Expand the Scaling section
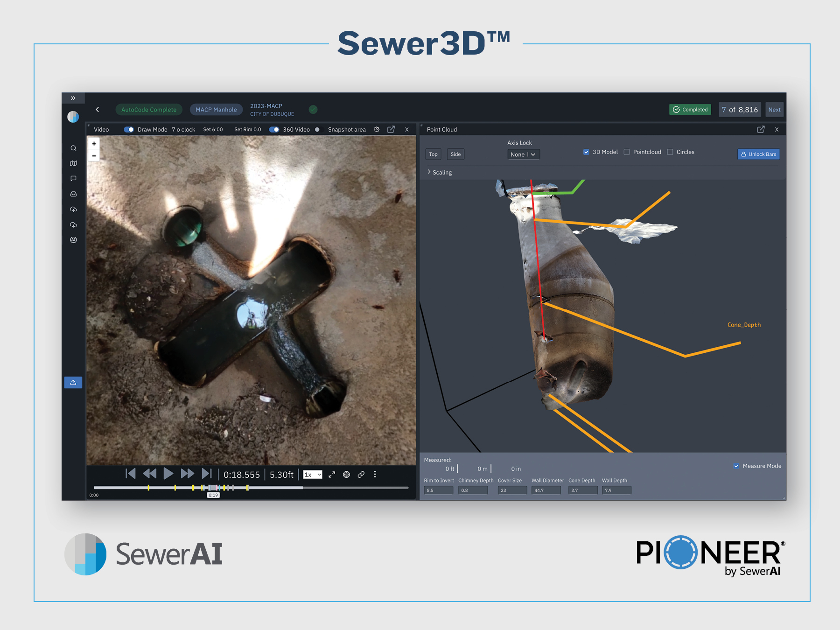 click(439, 172)
